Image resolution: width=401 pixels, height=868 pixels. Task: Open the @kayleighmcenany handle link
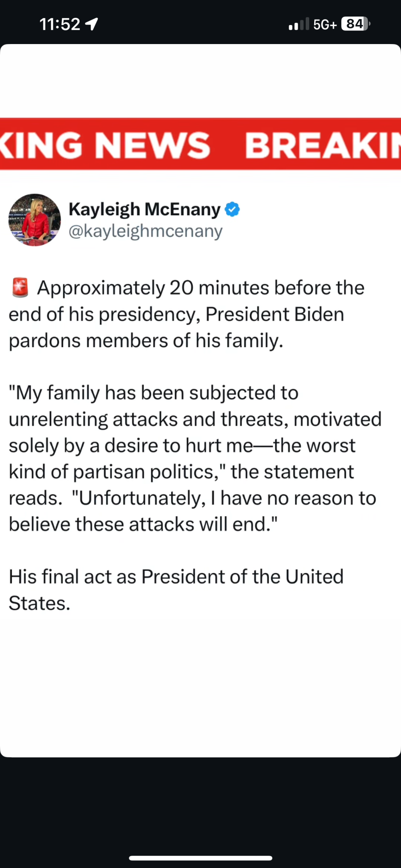tap(145, 231)
